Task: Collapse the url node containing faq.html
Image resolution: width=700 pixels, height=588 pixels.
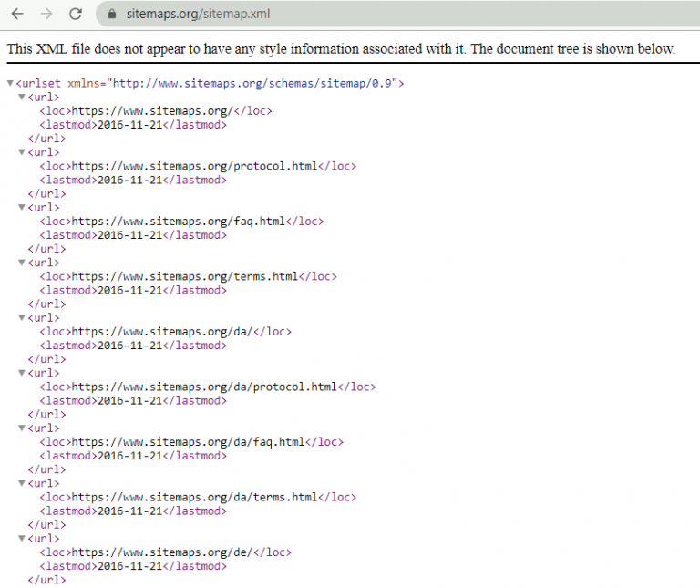Action: coord(22,207)
